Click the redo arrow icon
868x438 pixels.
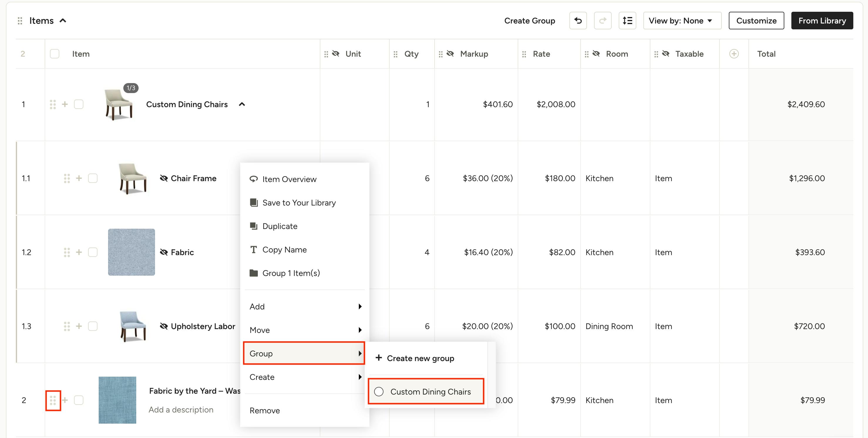click(x=603, y=21)
